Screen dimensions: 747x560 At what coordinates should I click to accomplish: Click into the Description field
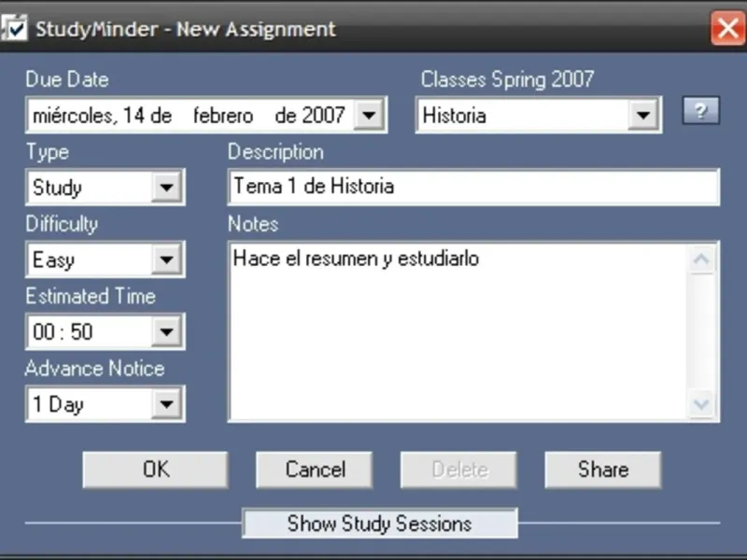(474, 187)
